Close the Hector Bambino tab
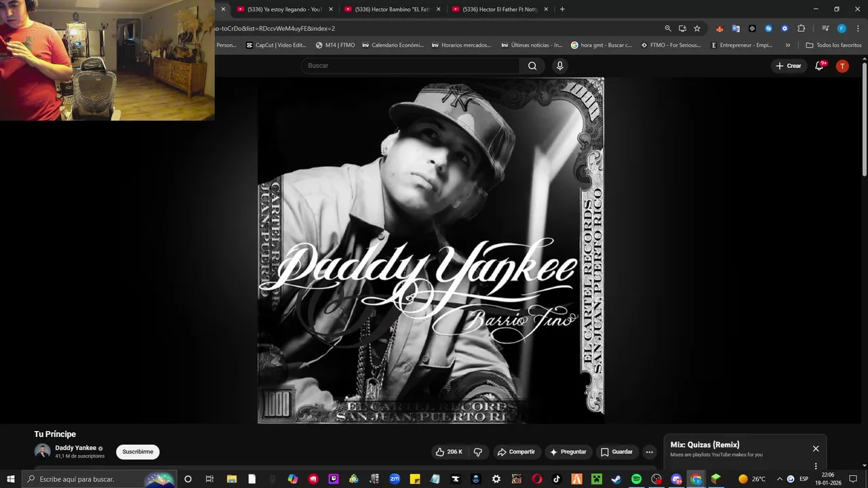868x488 pixels. (x=439, y=9)
